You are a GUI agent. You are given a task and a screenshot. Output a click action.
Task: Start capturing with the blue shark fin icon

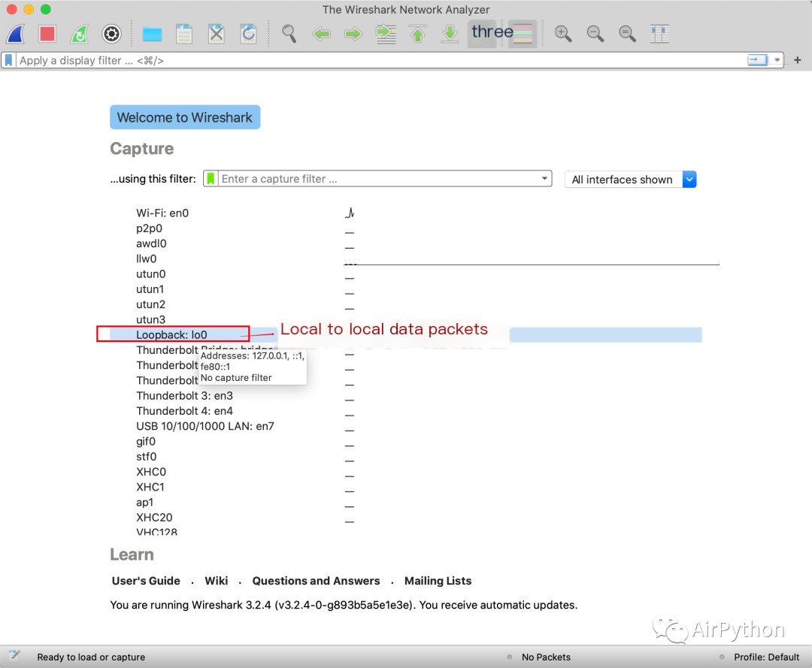pos(16,34)
